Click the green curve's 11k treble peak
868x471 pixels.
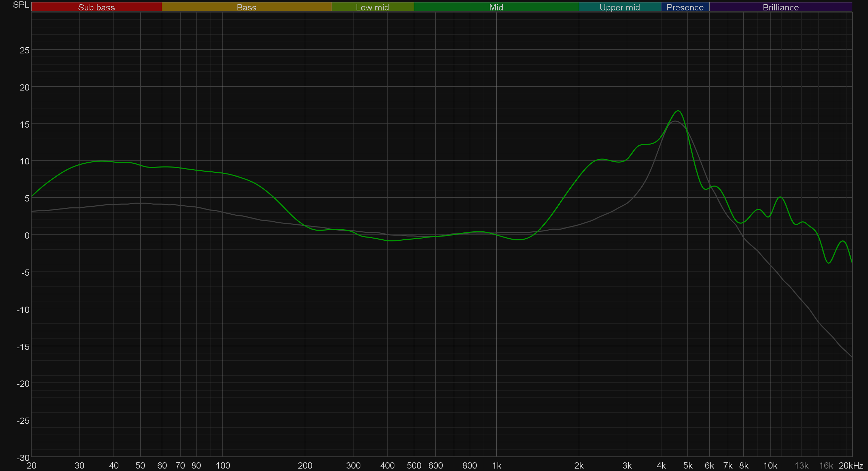pos(780,197)
